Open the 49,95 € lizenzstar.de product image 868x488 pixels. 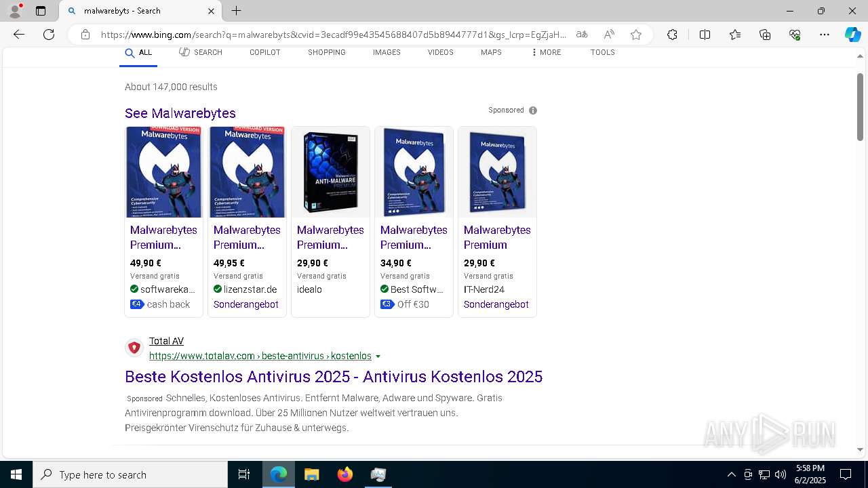tap(247, 172)
